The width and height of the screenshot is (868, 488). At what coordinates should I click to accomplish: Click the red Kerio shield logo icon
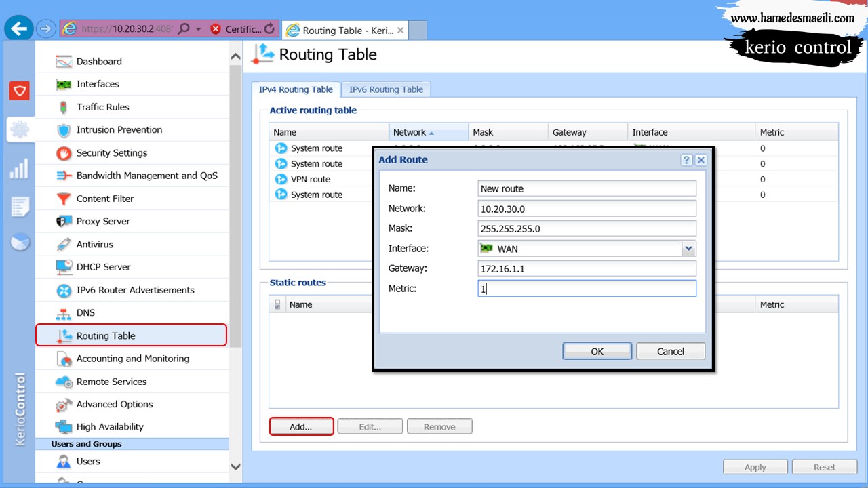coord(19,90)
